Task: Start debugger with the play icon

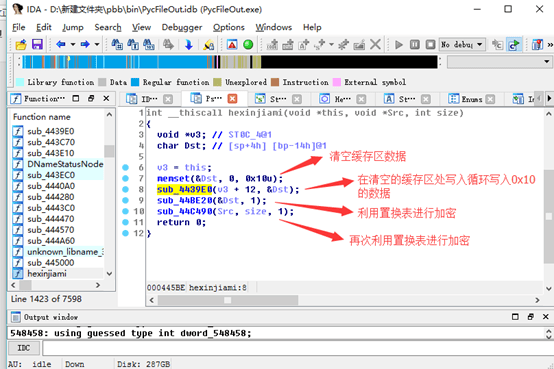Action: tap(399, 45)
